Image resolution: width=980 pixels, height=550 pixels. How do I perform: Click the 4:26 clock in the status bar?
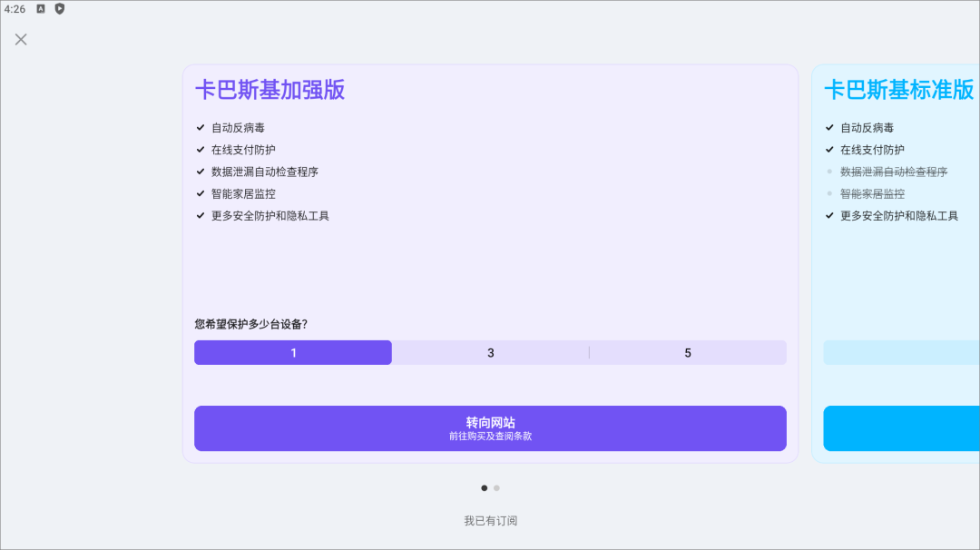click(x=15, y=9)
